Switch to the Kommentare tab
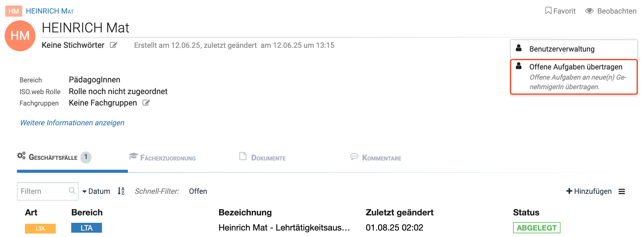This screenshot has width=644, height=237. point(376,158)
